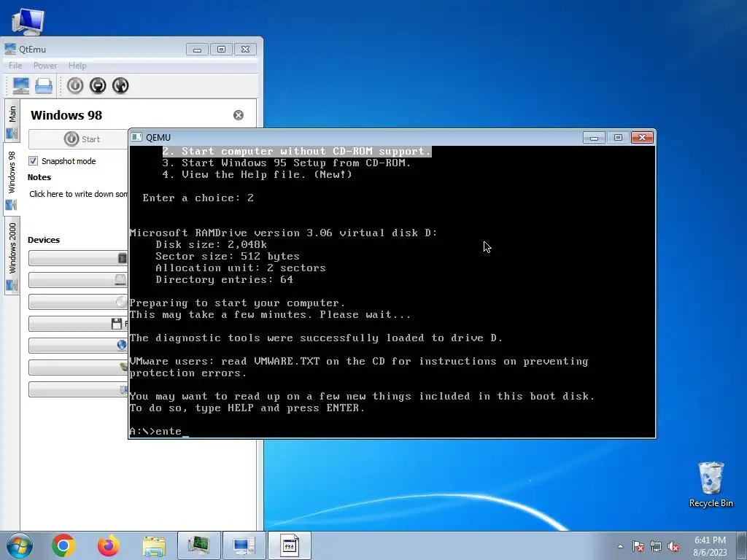Expand the network globe device section
Screen dimensions: 747x560
point(78,346)
